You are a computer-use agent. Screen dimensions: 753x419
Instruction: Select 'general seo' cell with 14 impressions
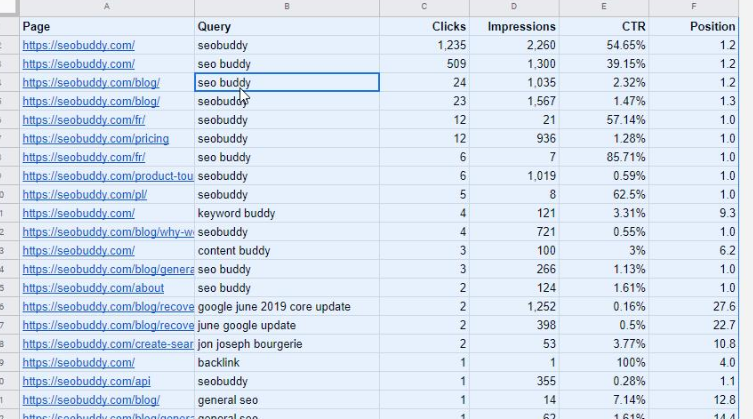coord(287,400)
